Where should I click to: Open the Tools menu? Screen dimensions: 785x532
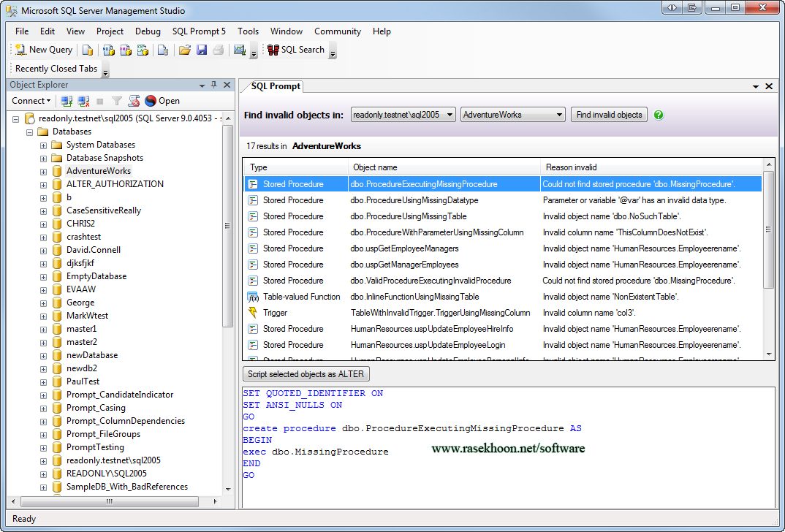click(x=248, y=31)
